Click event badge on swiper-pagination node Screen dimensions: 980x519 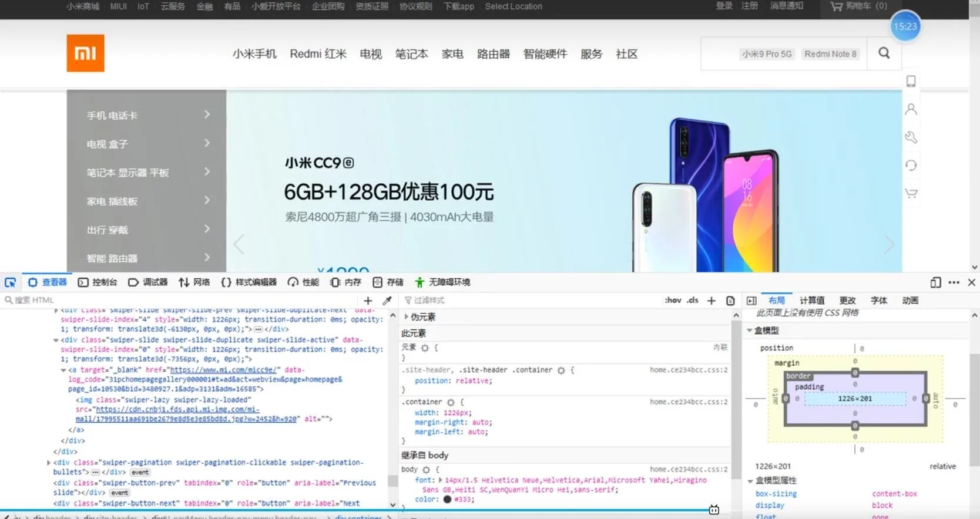click(x=140, y=472)
